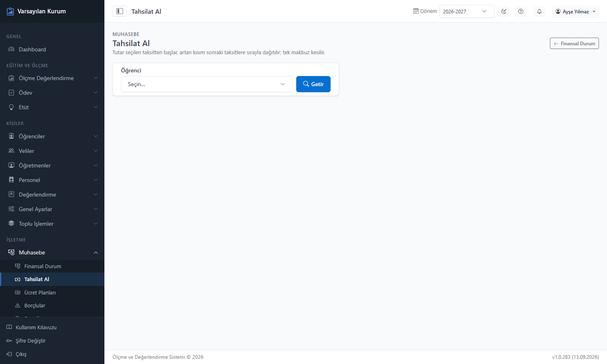This screenshot has width=607, height=364.
Task: Open the Öğrenci Seçin dropdown
Action: point(207,84)
